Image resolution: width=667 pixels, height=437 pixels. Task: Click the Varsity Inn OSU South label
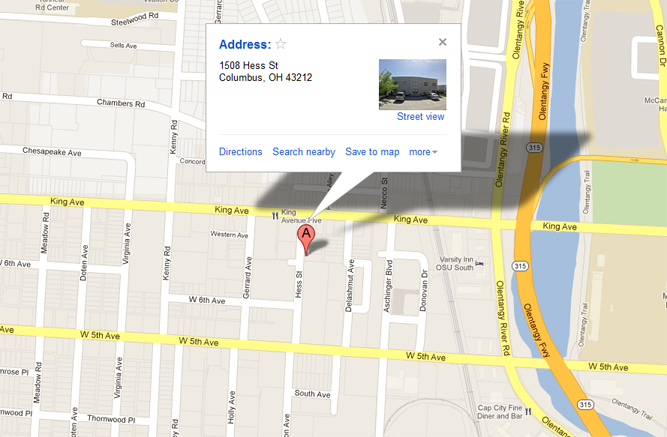pyautogui.click(x=455, y=263)
